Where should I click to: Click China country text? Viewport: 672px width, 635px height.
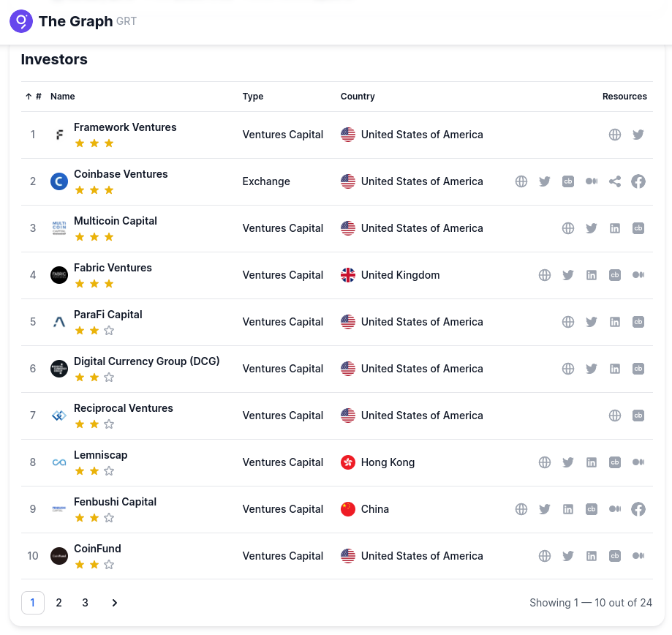375,509
